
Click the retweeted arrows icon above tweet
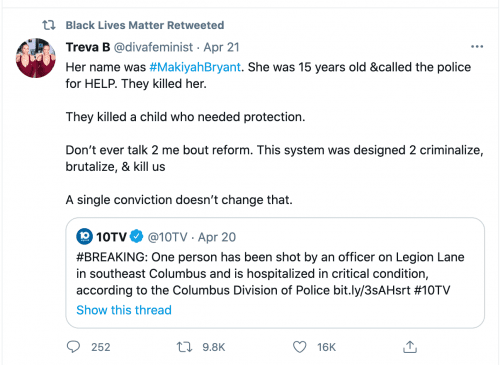49,25
